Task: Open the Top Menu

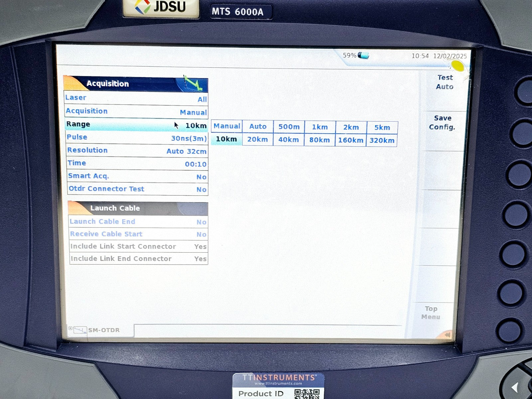Action: point(431,313)
